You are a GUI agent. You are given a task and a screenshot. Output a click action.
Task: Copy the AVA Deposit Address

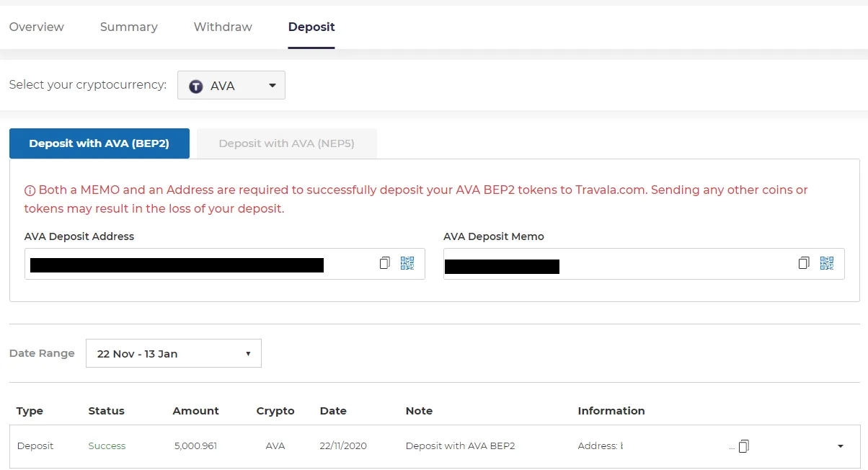click(x=384, y=263)
